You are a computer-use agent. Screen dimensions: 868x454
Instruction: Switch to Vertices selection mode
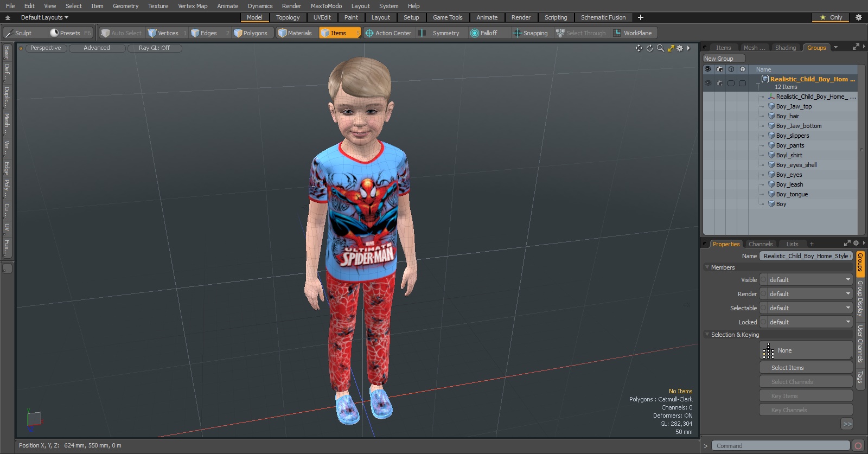click(167, 33)
